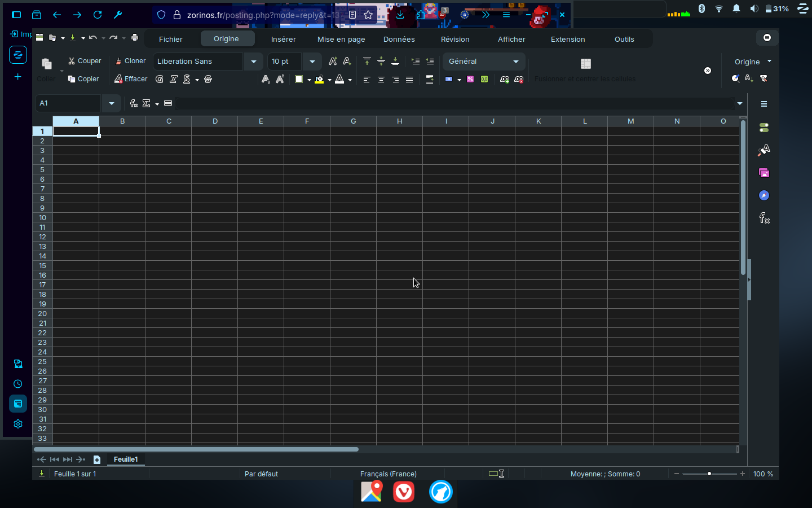Add a new sheet with plus icon
This screenshot has height=508, width=812.
[97, 459]
